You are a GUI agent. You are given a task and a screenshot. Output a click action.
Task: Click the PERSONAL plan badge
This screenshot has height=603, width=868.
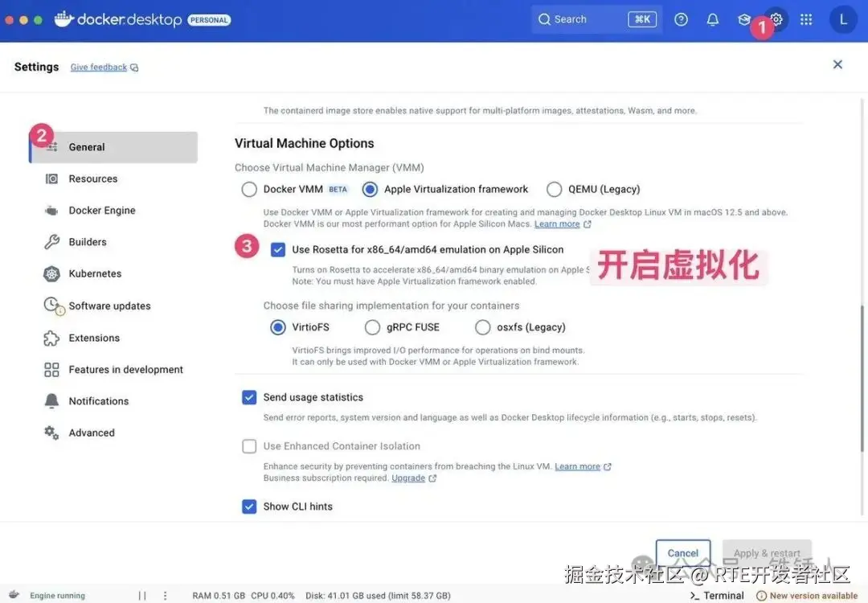(209, 20)
